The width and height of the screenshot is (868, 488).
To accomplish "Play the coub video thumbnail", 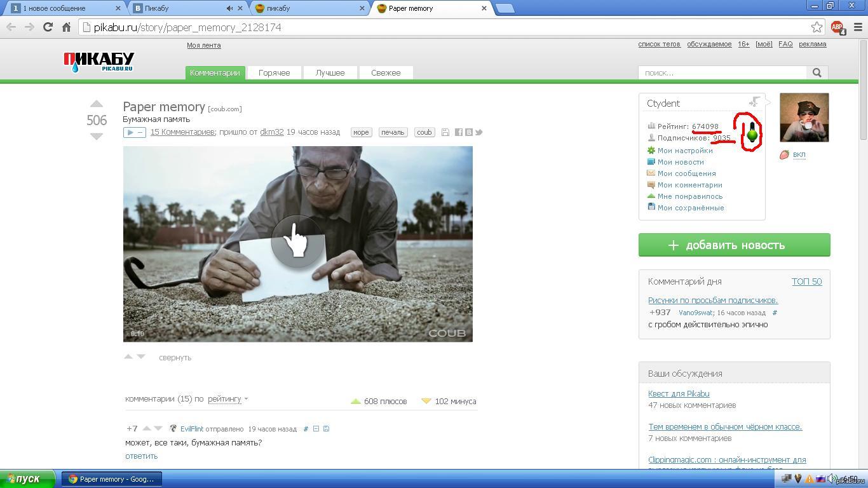I will point(297,241).
